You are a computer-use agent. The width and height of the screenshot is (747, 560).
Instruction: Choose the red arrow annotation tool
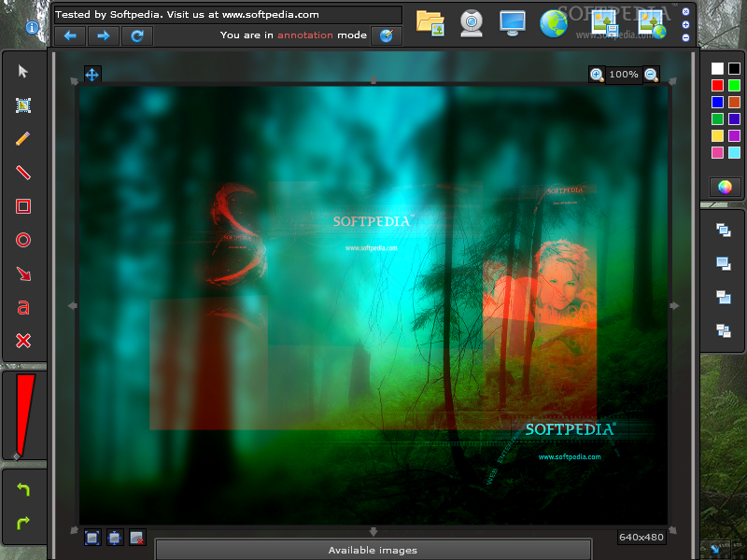[x=22, y=273]
